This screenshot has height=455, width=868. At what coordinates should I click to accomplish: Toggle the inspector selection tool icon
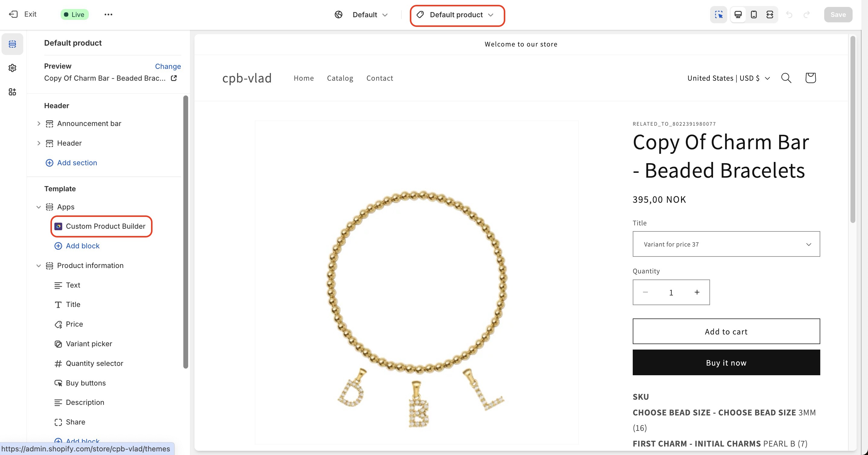click(x=719, y=15)
